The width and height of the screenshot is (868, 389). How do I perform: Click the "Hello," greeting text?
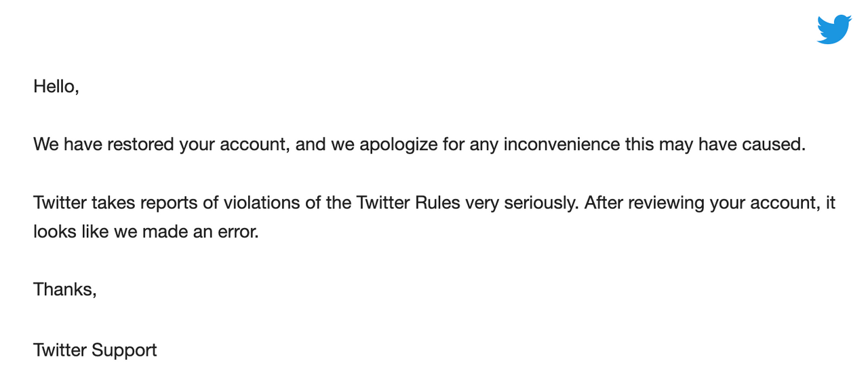pos(56,87)
